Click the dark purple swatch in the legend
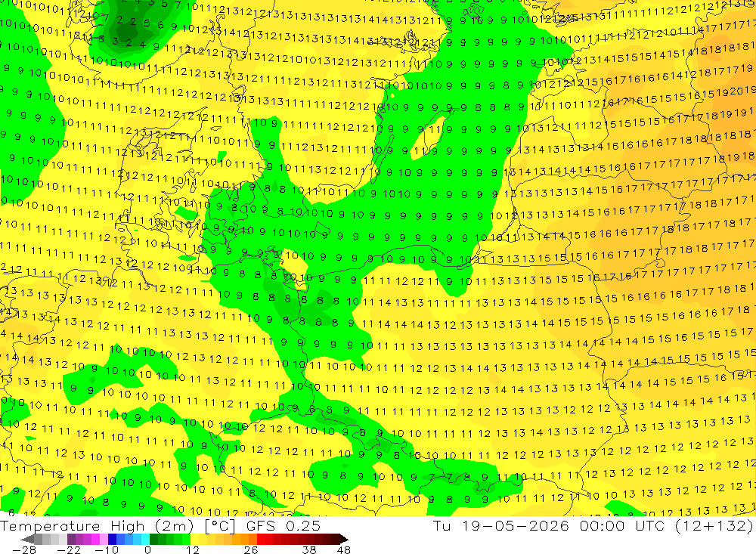756x554 pixels. [x=71, y=539]
